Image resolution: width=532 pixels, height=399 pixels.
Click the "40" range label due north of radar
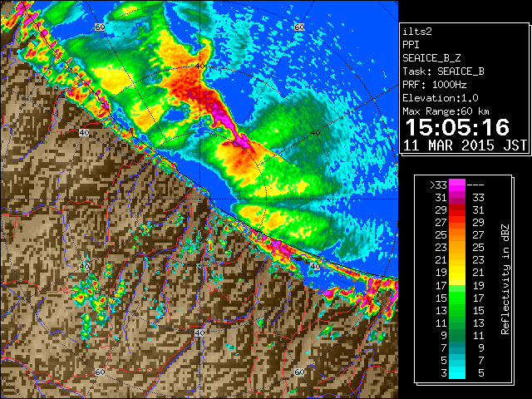(x=199, y=66)
